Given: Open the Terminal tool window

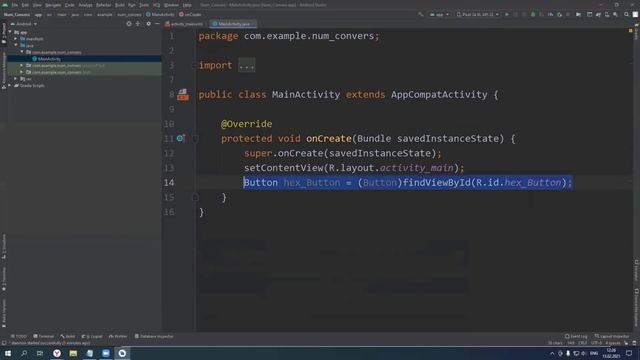Looking at the screenshot, I should pyautogui.click(x=44, y=336).
